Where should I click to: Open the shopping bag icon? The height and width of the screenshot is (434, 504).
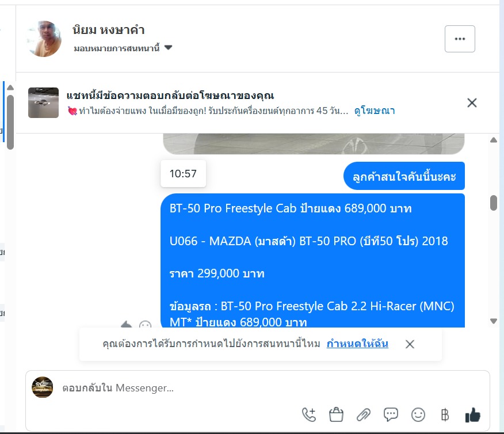point(336,414)
